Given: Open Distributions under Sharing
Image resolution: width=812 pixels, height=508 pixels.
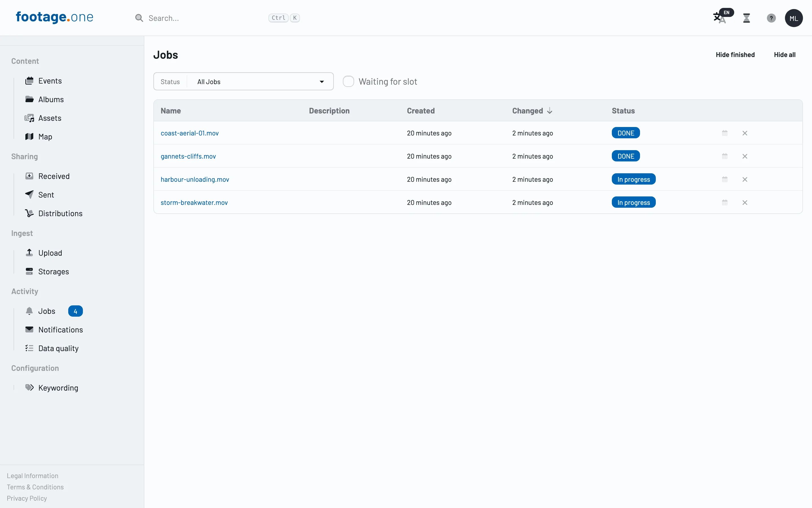Looking at the screenshot, I should 54,213.
